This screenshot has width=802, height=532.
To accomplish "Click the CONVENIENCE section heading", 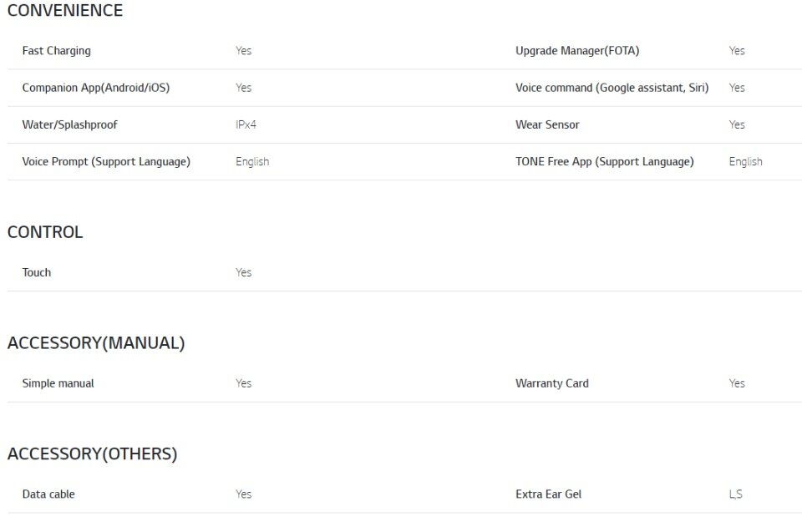I will point(65,10).
